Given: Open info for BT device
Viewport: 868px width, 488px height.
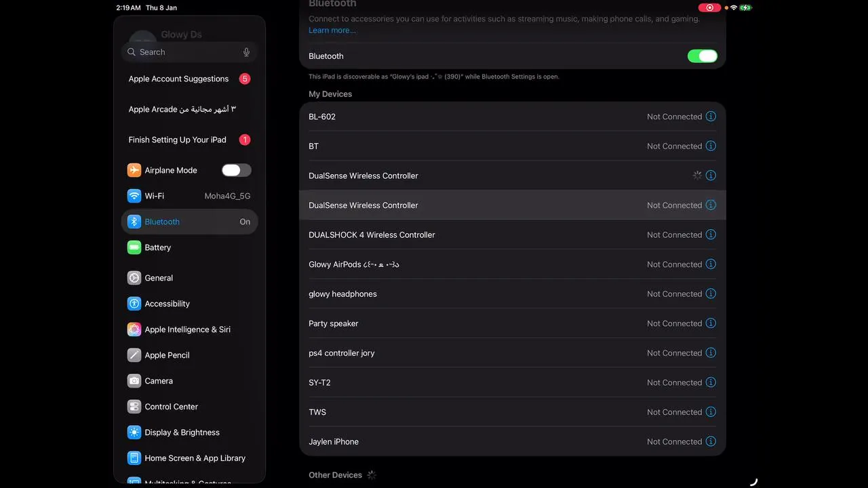Looking at the screenshot, I should pos(711,146).
